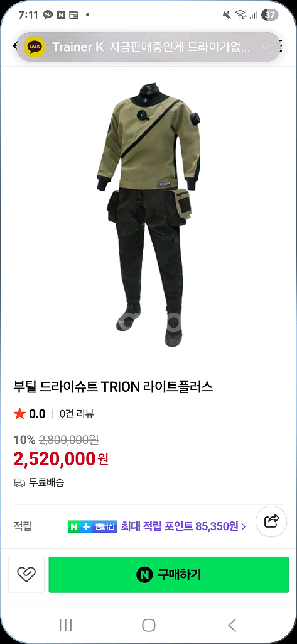Tap the round share button

click(x=271, y=521)
